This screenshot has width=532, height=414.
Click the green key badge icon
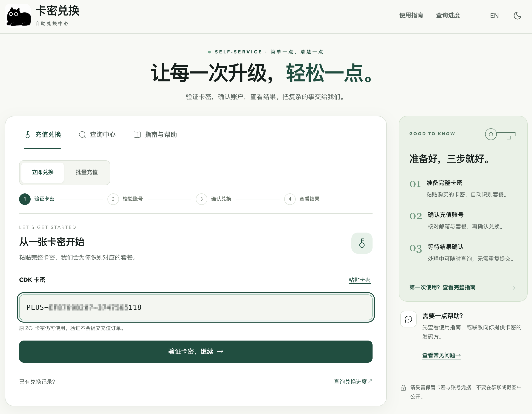click(362, 243)
